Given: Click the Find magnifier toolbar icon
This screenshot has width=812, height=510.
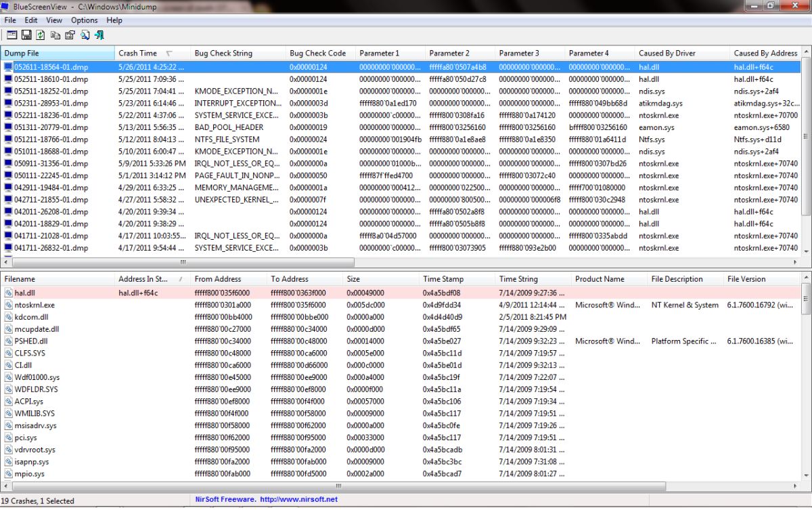Looking at the screenshot, I should pyautogui.click(x=85, y=35).
